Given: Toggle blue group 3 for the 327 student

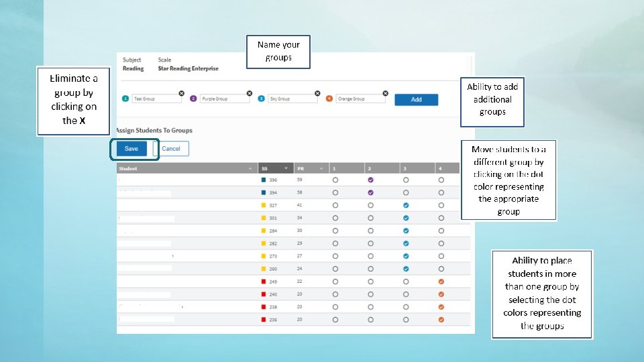Looking at the screenshot, I should pos(406,205).
